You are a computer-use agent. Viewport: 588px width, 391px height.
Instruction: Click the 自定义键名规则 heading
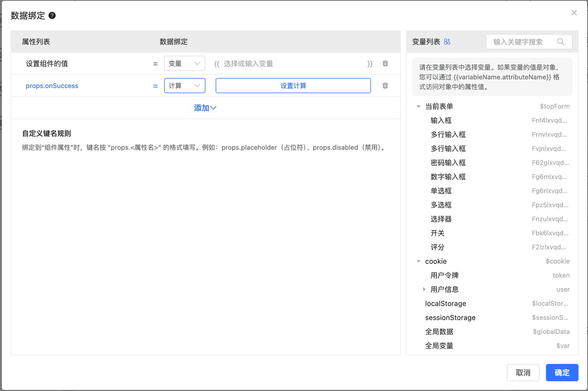[x=47, y=133]
